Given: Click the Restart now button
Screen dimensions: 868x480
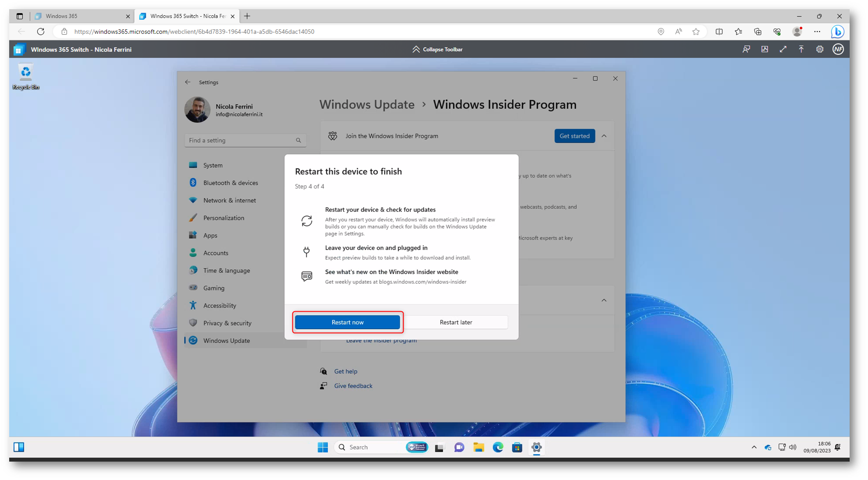Looking at the screenshot, I should tap(347, 322).
